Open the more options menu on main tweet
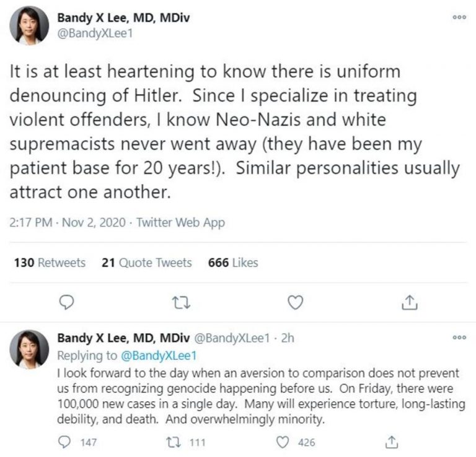This screenshot has height=457, width=476. point(459,17)
